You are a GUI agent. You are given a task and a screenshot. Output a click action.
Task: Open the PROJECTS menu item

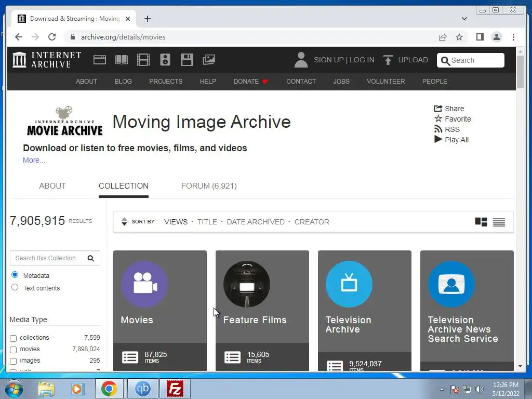tap(166, 82)
